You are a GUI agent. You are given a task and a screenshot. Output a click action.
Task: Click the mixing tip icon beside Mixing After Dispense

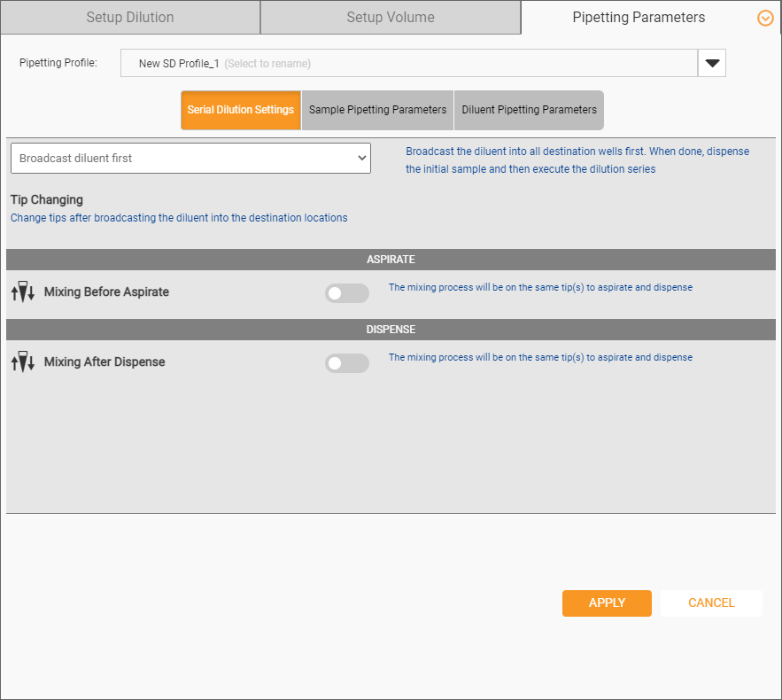click(23, 362)
